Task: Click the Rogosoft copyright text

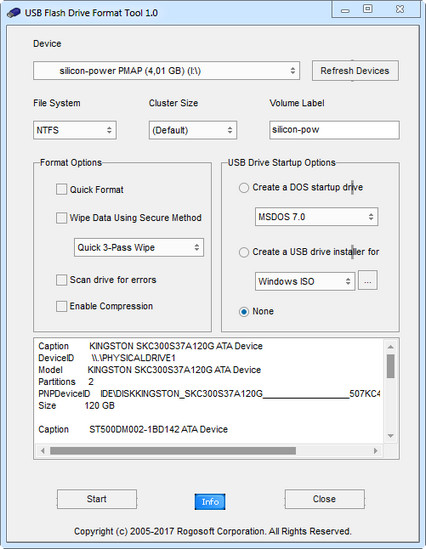Action: tap(212, 531)
